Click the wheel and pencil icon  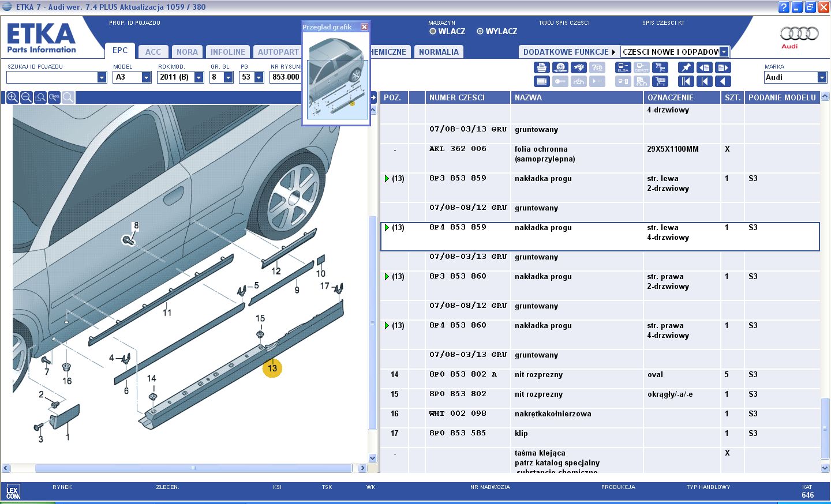pos(560,67)
